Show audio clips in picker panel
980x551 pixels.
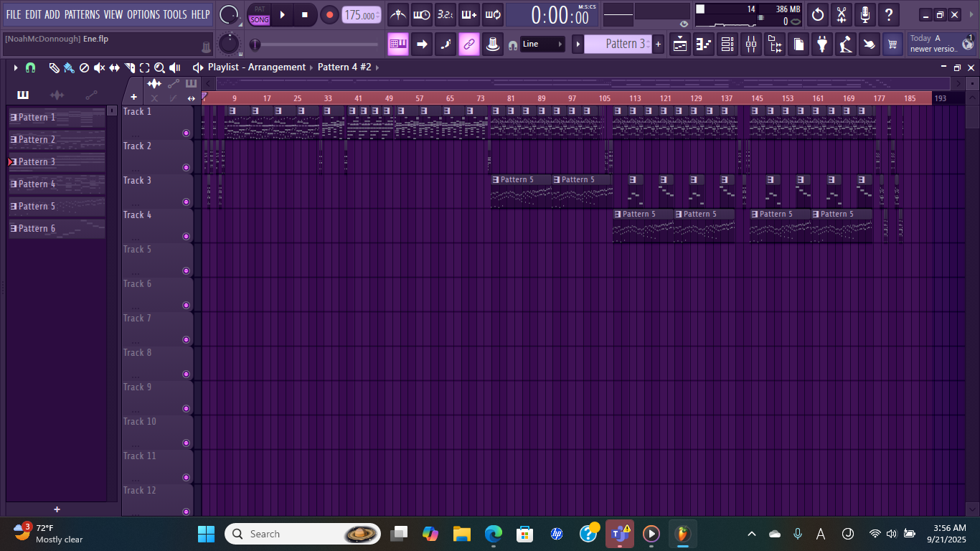point(57,95)
